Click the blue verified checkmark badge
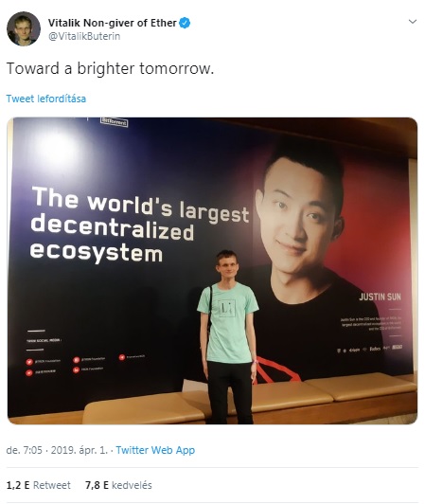This screenshot has height=504, width=425. click(x=185, y=23)
